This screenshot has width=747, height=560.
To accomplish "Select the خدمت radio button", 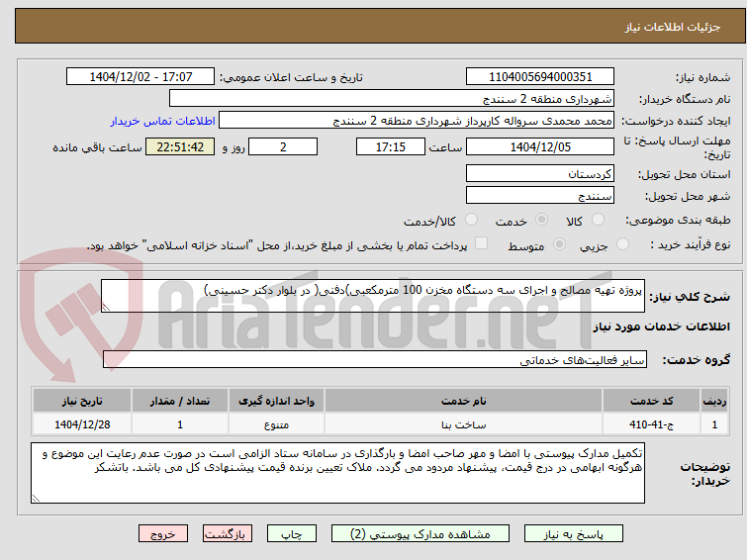I will [x=541, y=220].
